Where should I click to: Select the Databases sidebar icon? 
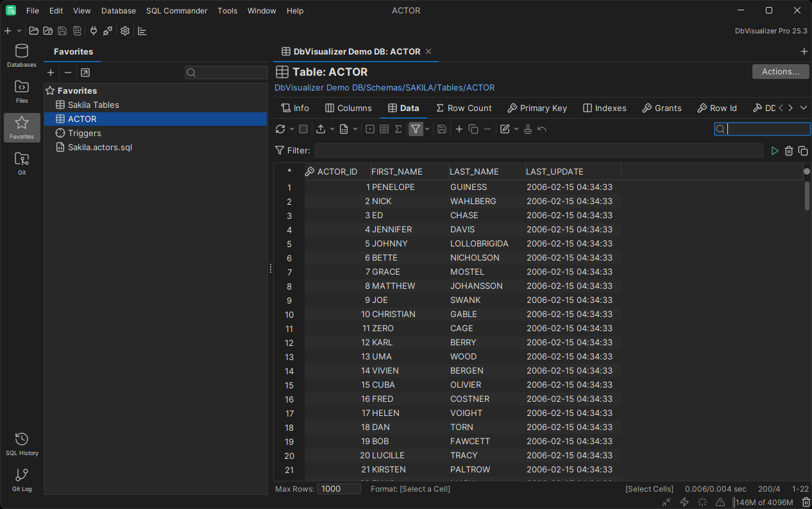click(x=21, y=55)
